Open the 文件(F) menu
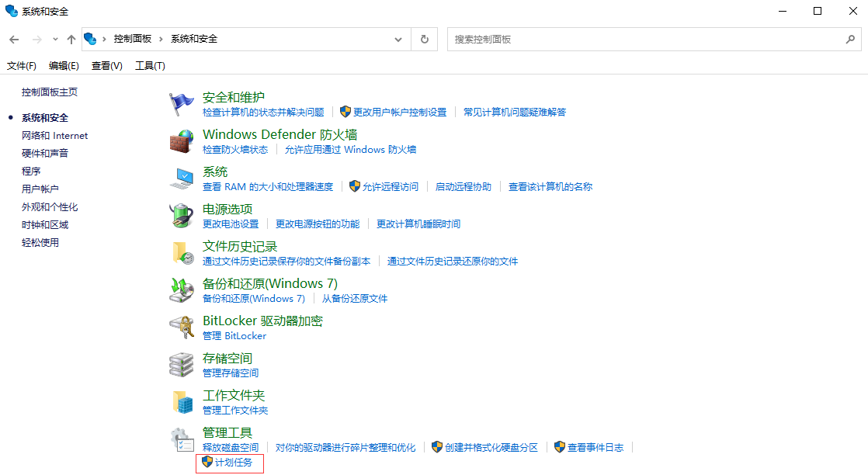Screen dimensions: 868x475 tap(22, 66)
